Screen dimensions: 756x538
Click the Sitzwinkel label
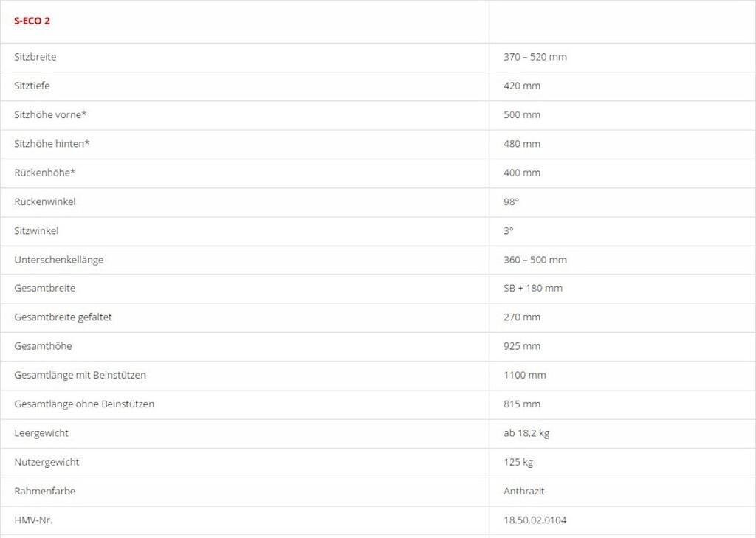[36, 230]
